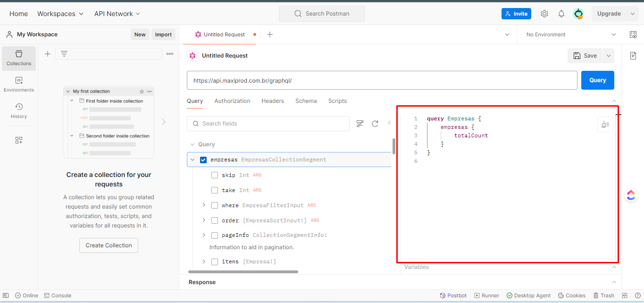The width and height of the screenshot is (644, 303).
Task: Check the items Empresa field checkbox
Action: coord(215,261)
